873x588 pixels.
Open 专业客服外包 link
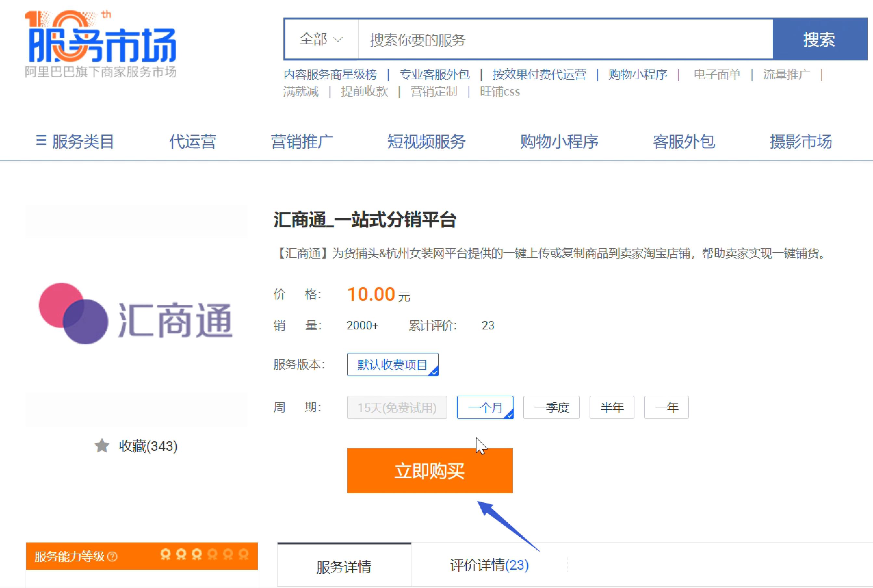[x=435, y=74]
